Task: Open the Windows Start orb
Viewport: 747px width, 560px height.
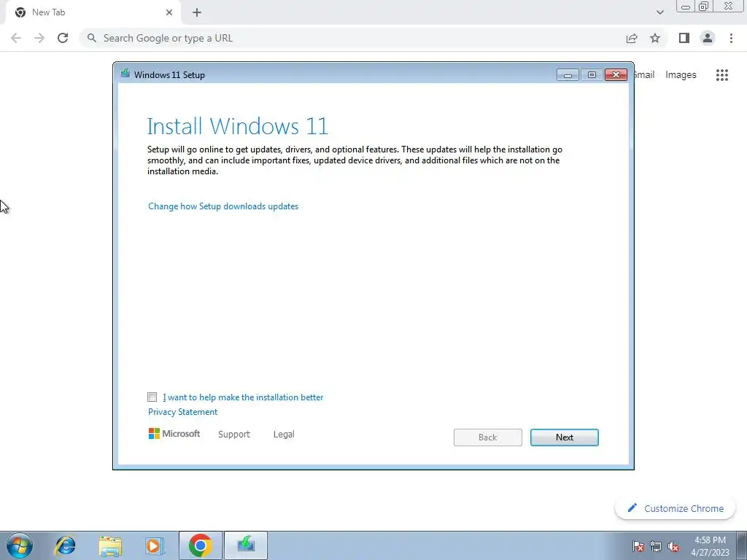Action: click(x=20, y=545)
